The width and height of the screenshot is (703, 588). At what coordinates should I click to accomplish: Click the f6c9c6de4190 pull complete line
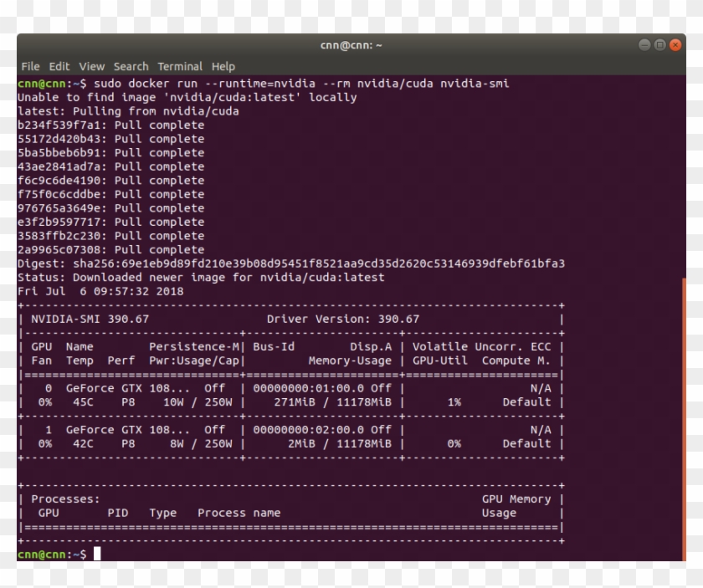[110, 181]
